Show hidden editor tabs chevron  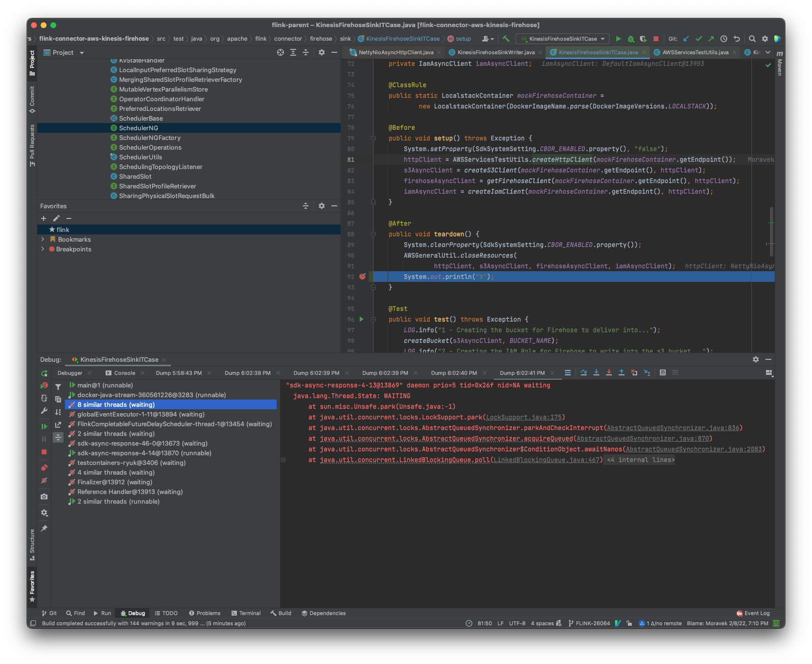click(x=768, y=52)
